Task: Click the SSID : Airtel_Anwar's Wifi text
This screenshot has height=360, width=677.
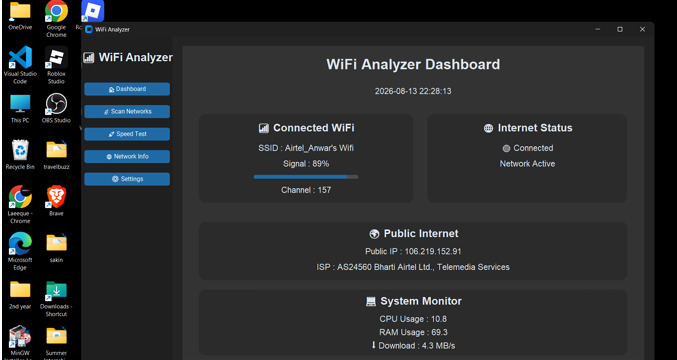Action: pyautogui.click(x=306, y=148)
